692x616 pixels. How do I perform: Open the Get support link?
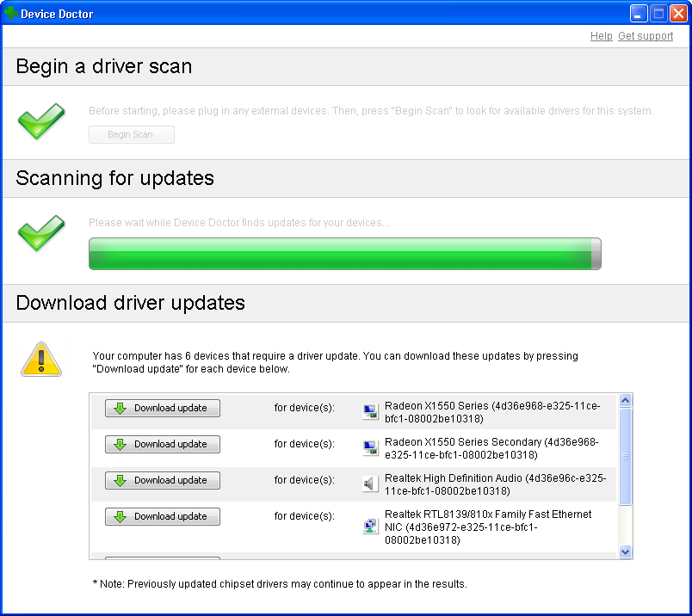pyautogui.click(x=646, y=36)
